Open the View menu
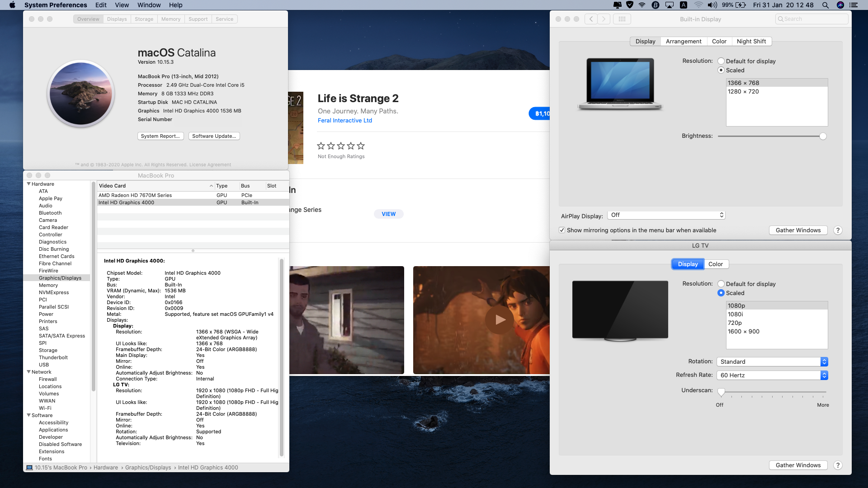 click(x=122, y=5)
